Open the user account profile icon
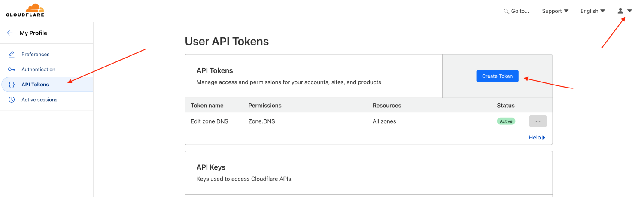The width and height of the screenshot is (644, 197). 620,11
